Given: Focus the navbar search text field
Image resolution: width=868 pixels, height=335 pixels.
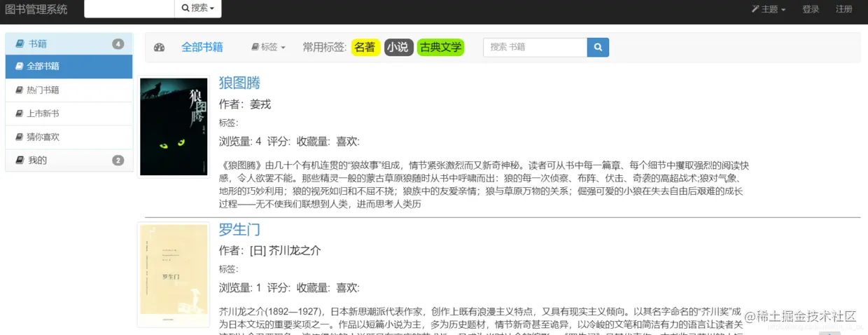Looking at the screenshot, I should [129, 8].
